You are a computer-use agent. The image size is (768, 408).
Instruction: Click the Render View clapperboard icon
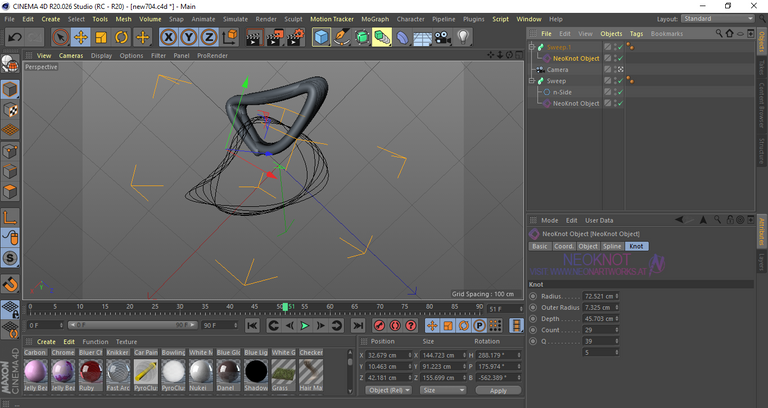point(254,37)
